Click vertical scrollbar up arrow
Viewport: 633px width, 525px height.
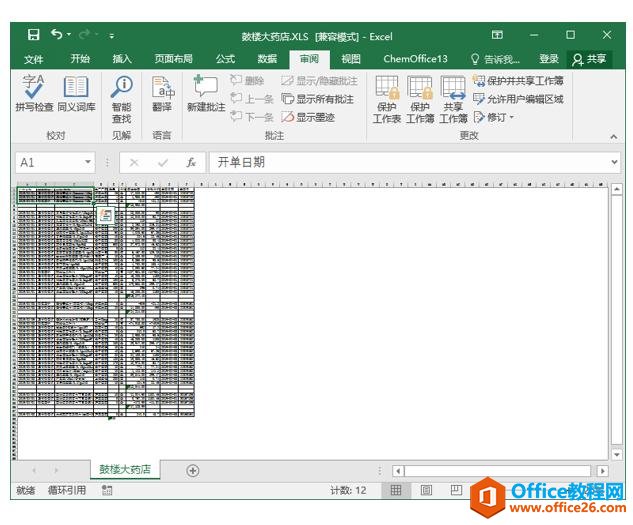point(616,189)
